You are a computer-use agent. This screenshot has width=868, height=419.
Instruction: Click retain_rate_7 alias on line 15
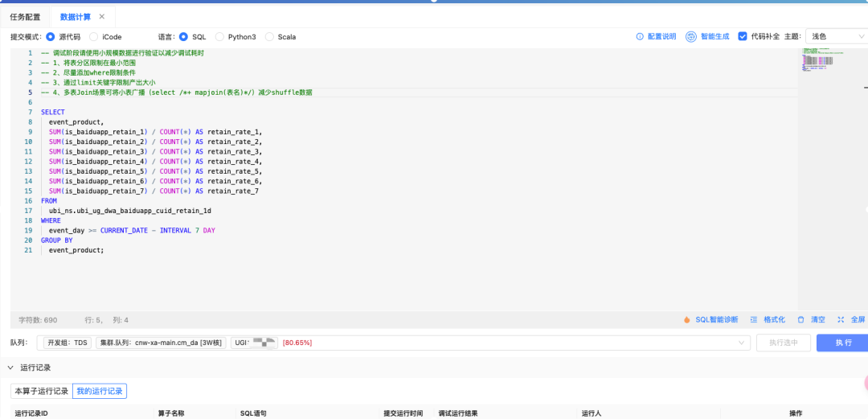(233, 191)
